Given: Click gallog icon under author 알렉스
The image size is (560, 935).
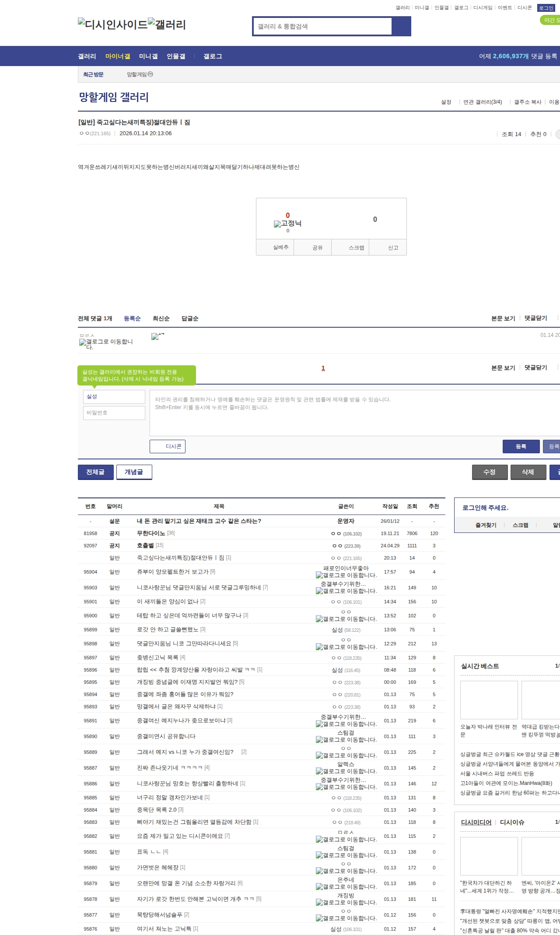Looking at the screenshot, I should pos(319,771).
